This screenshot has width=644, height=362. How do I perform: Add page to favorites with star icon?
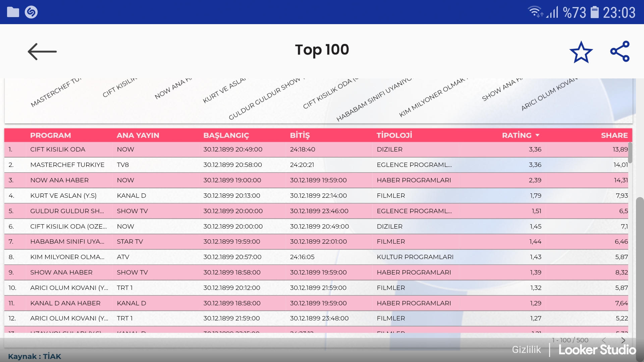tap(581, 52)
